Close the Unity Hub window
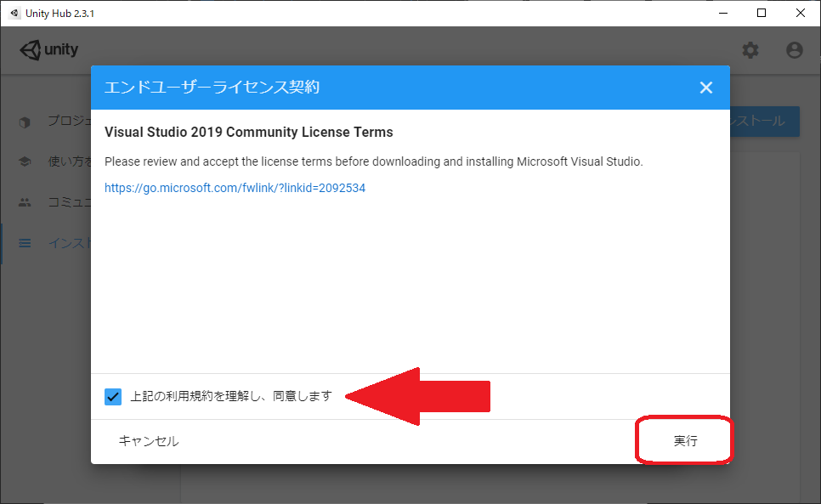This screenshot has height=504, width=821. [x=800, y=13]
